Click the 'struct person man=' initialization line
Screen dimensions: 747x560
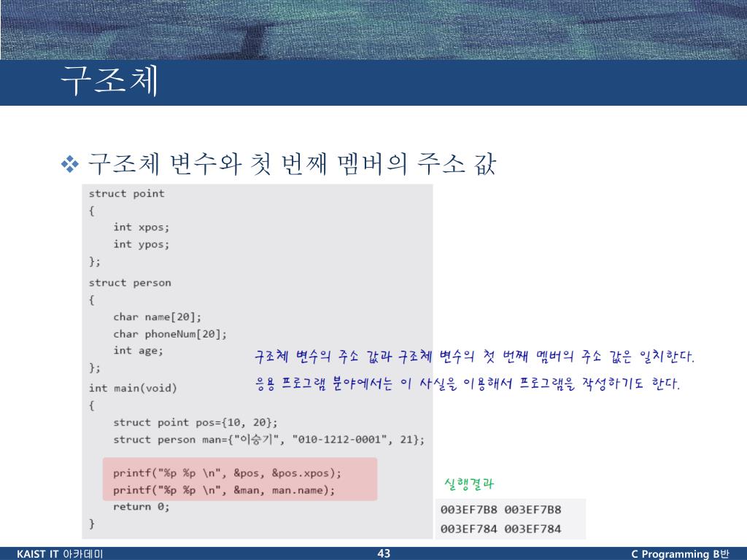point(268,440)
